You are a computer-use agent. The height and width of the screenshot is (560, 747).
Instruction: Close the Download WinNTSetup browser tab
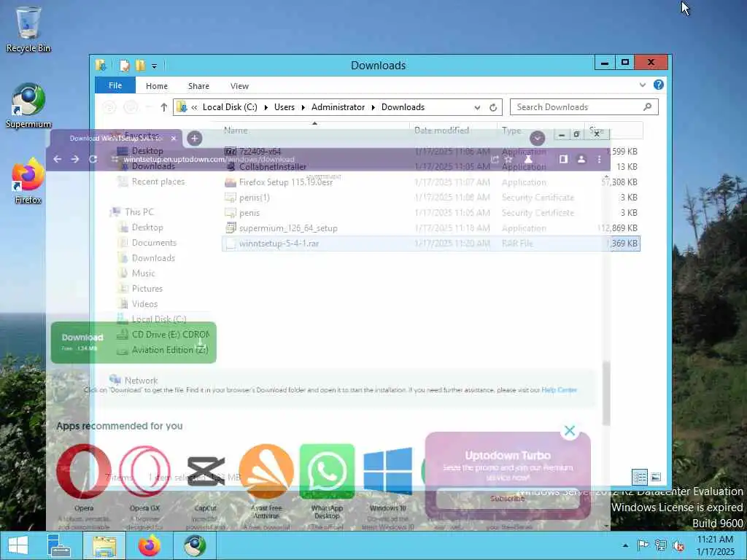174,138
